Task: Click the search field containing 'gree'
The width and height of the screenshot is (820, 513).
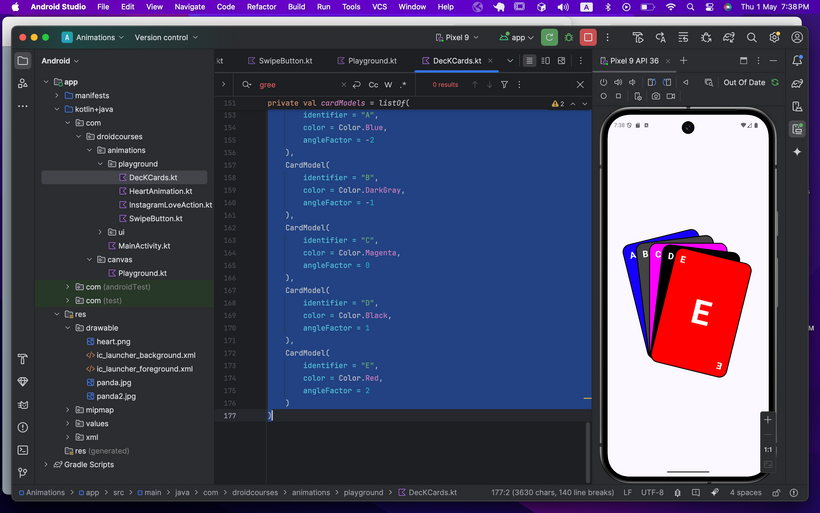Action: click(298, 85)
